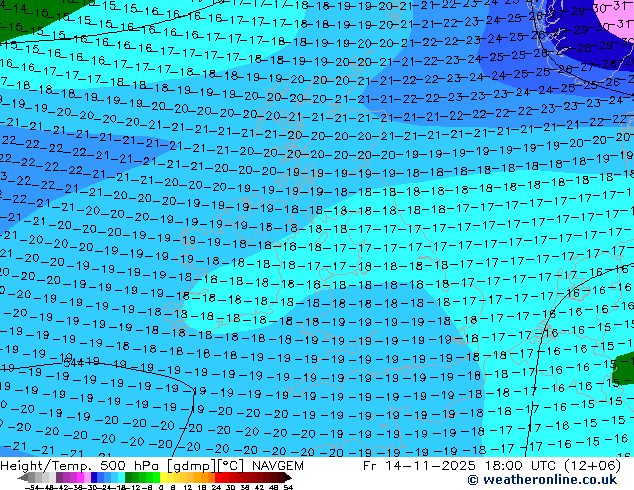The width and height of the screenshot is (634, 490).
Task: Click the forecast date Fr 14-11-2025
Action: [419, 466]
